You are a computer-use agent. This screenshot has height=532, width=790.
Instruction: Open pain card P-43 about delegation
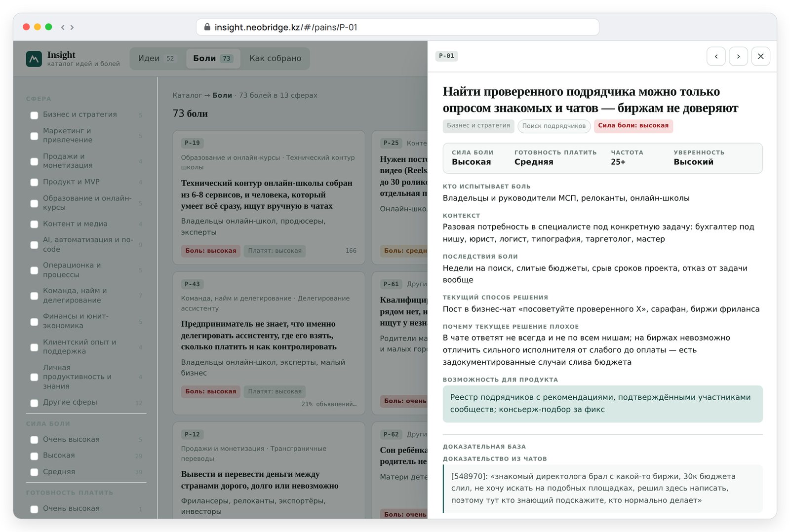tap(269, 343)
